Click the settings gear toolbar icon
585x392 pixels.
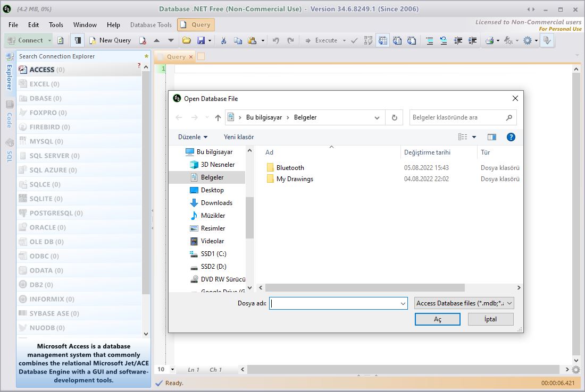(527, 40)
